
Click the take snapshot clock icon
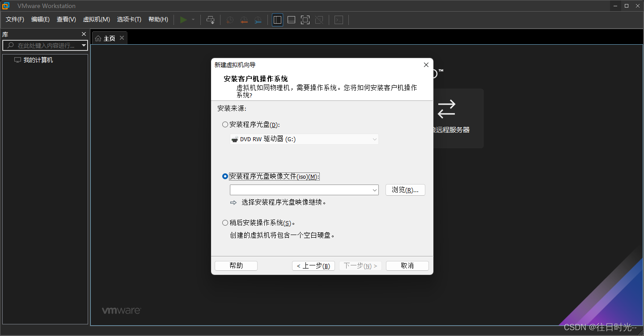point(230,20)
